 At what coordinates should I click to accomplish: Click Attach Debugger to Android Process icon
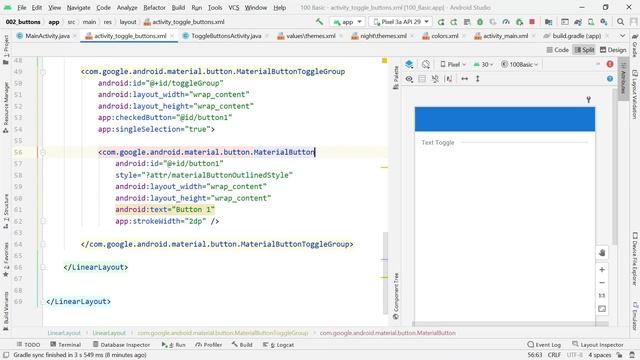(x=519, y=22)
